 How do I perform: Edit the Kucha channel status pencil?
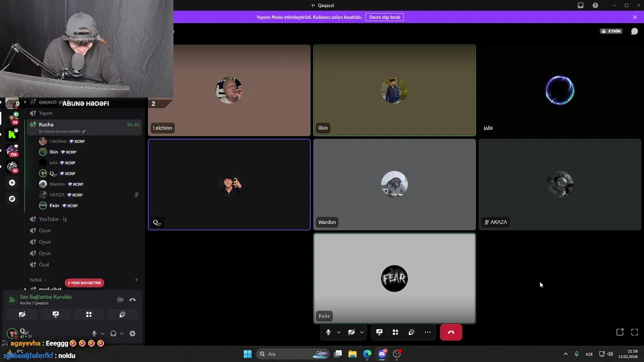84,131
